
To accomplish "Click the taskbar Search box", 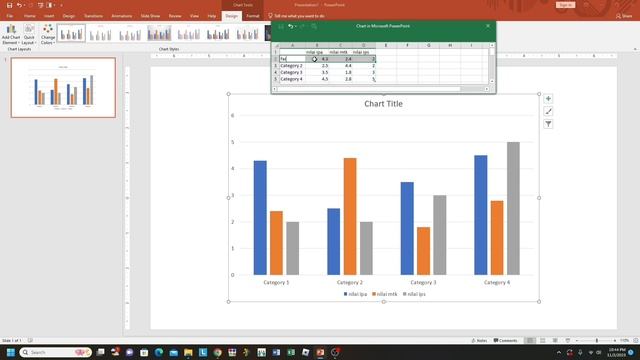I will (x=56, y=352).
